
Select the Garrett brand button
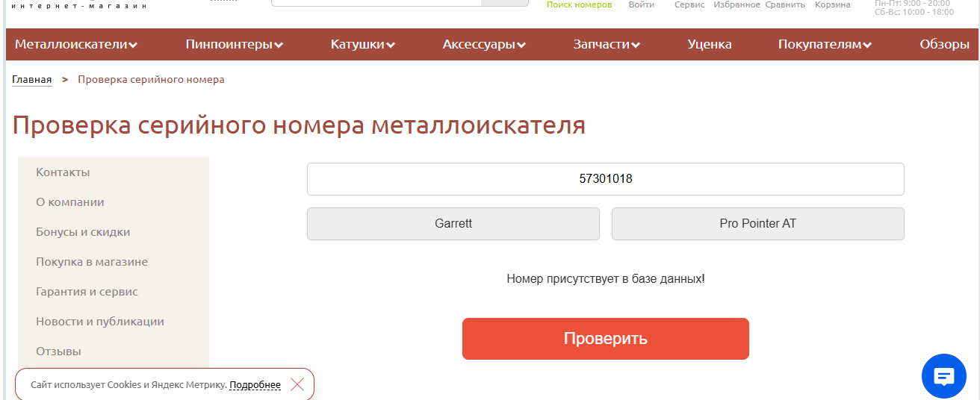click(453, 224)
